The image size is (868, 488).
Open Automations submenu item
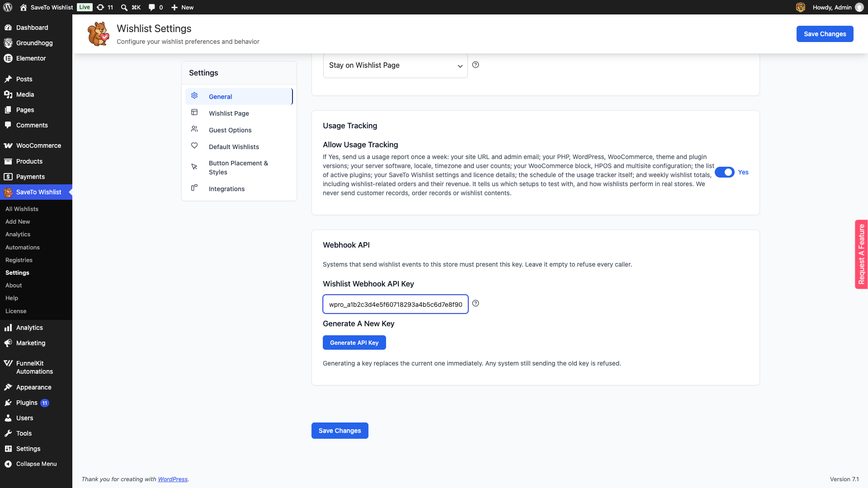[x=23, y=247]
